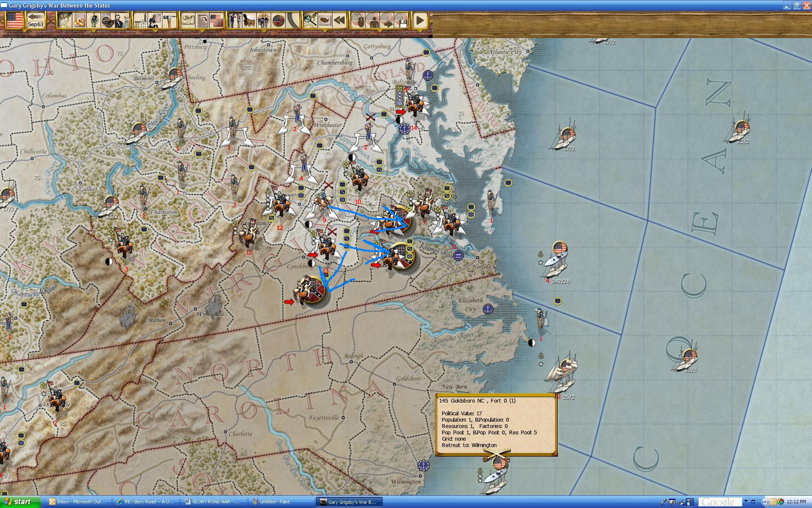The image size is (812, 508).
Task: Click the magnifying glass zoom icon
Action: click(310, 20)
